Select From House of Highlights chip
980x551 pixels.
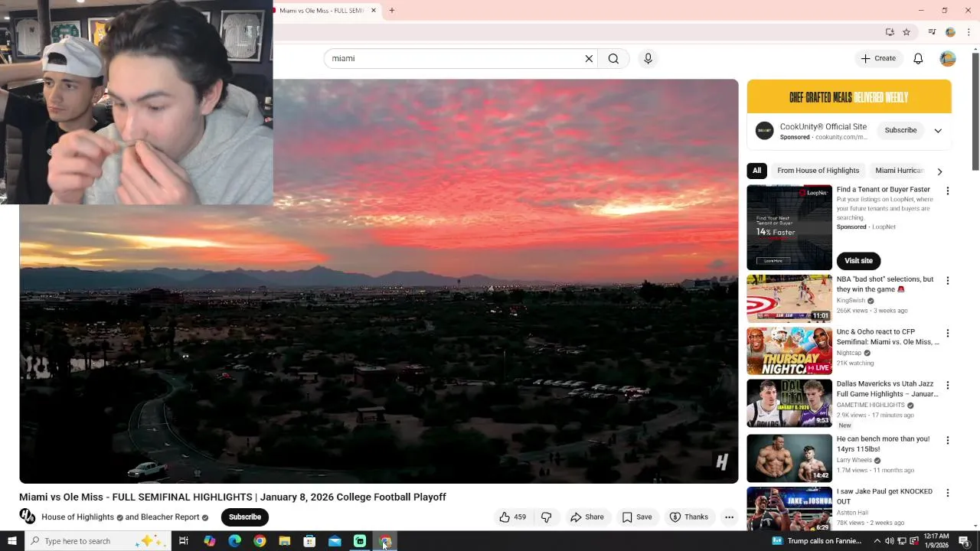click(x=818, y=171)
